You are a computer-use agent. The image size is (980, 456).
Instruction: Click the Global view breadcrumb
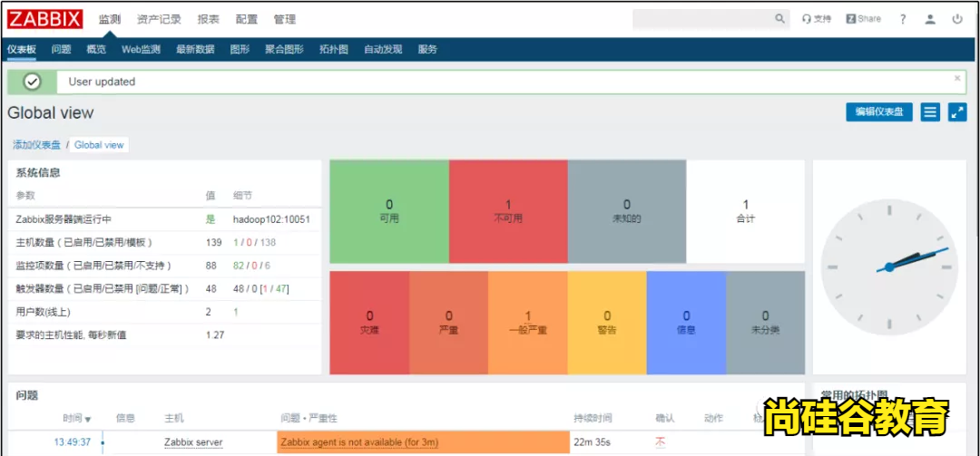99,145
